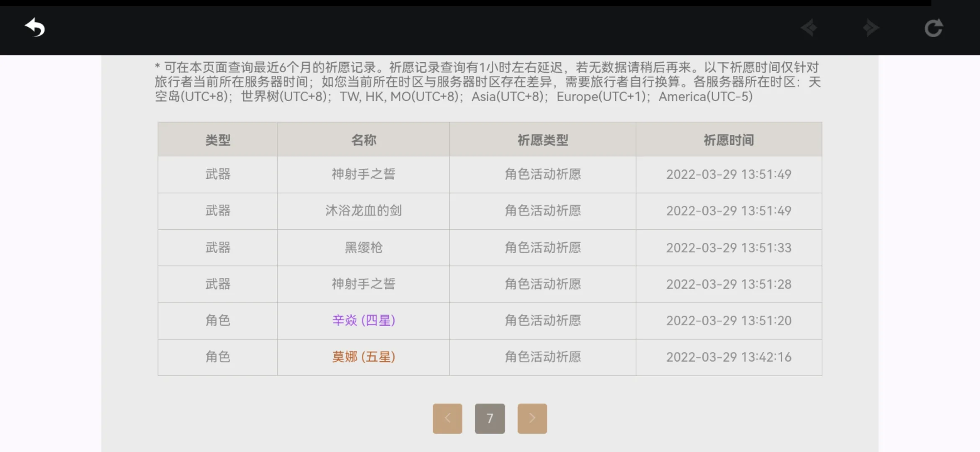Click timestamp 2022-03-29 13:51:33
This screenshot has height=452, width=980.
[729, 248]
